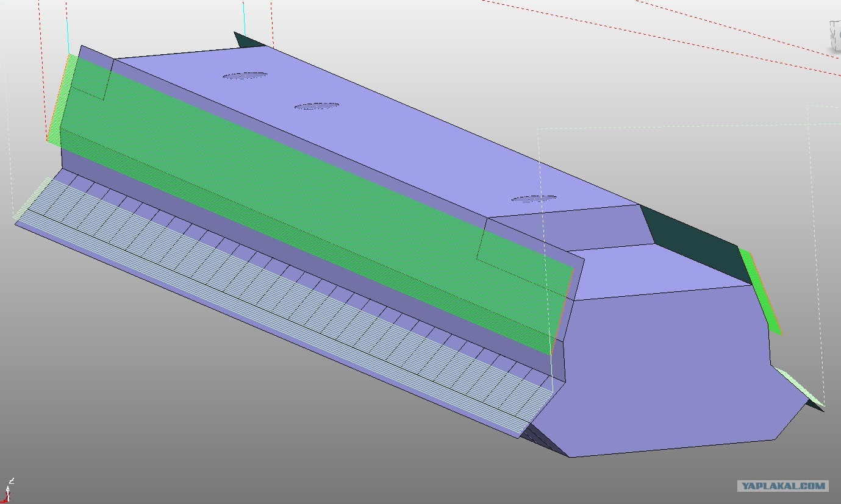841x504 pixels.
Task: Select the white gridded toolpath on lower skirt
Action: tap(274, 293)
